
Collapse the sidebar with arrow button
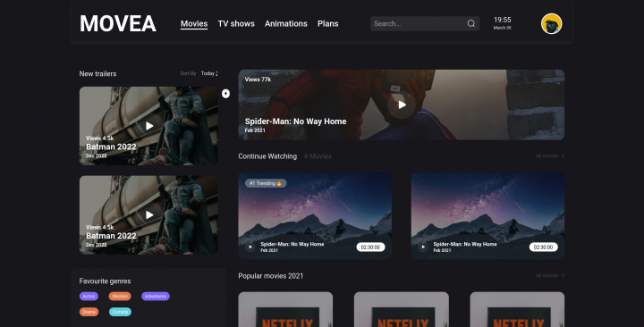point(225,94)
